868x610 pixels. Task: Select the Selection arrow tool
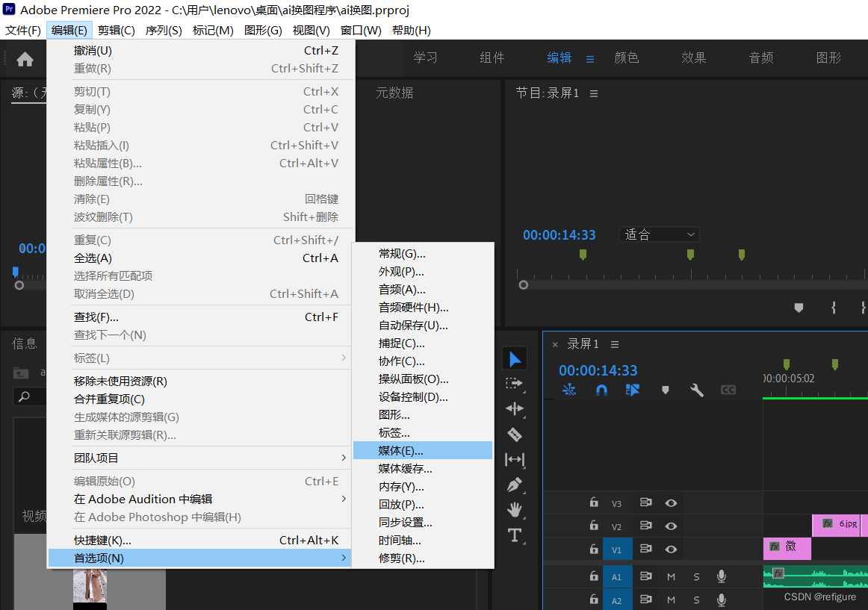click(515, 358)
